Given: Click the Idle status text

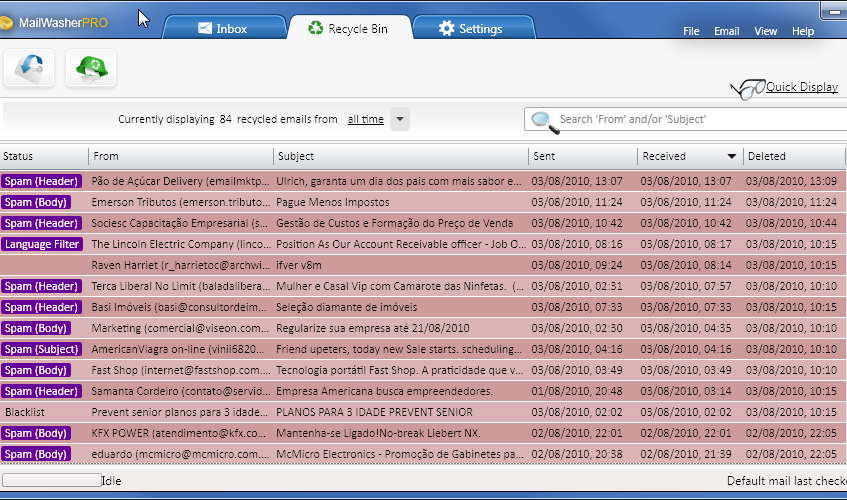Looking at the screenshot, I should [x=112, y=481].
